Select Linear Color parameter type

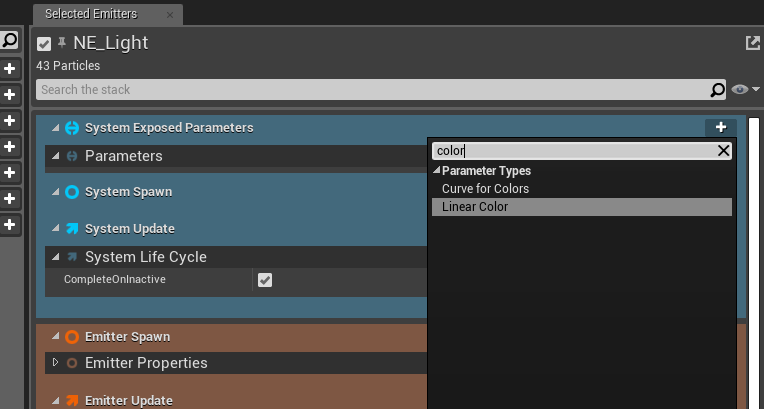pyautogui.click(x=475, y=207)
